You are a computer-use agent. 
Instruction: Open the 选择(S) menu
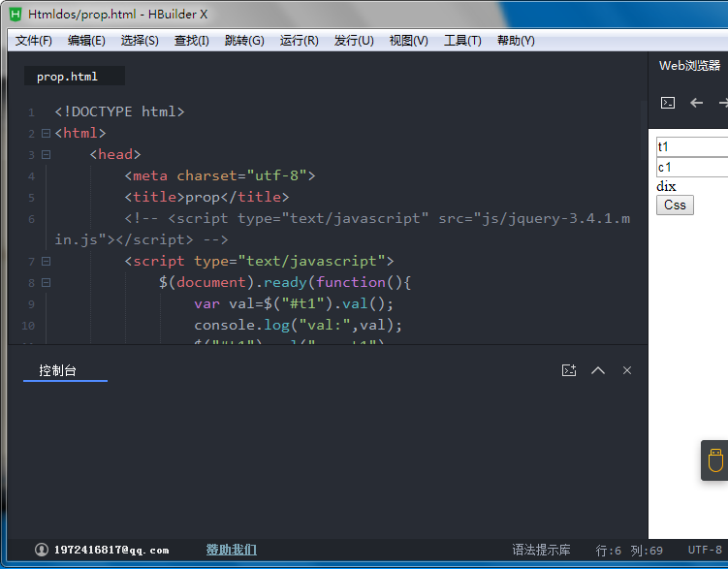click(140, 41)
